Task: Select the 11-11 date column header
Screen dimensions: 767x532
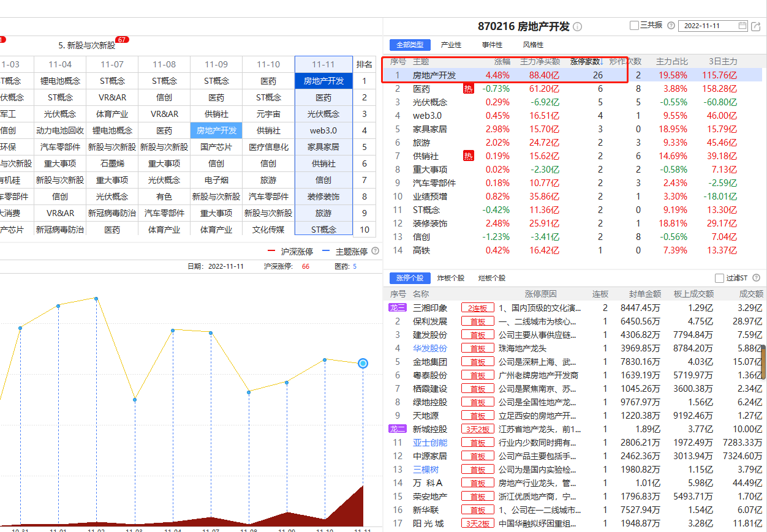Action: (323, 64)
